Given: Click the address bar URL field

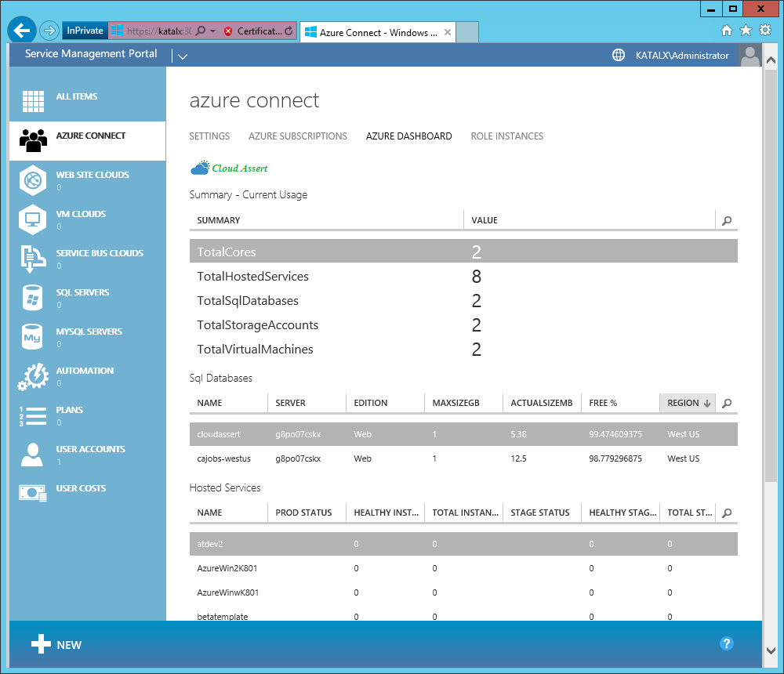Looking at the screenshot, I should (158, 31).
